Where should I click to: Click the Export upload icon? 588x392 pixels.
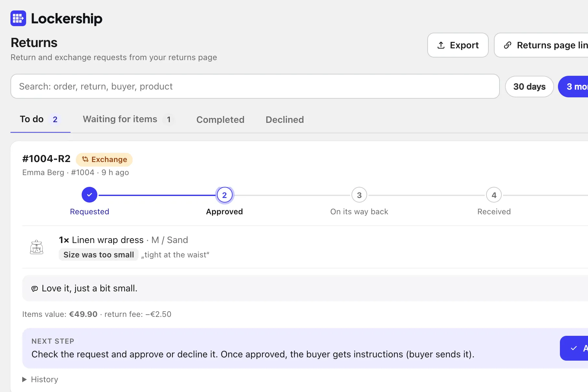pos(441,45)
